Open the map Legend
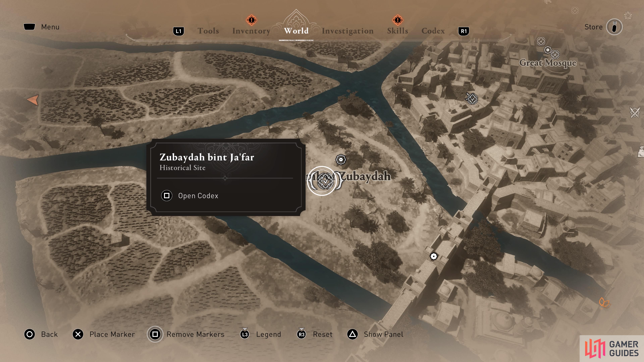Image resolution: width=644 pixels, height=362 pixels. coord(260,334)
